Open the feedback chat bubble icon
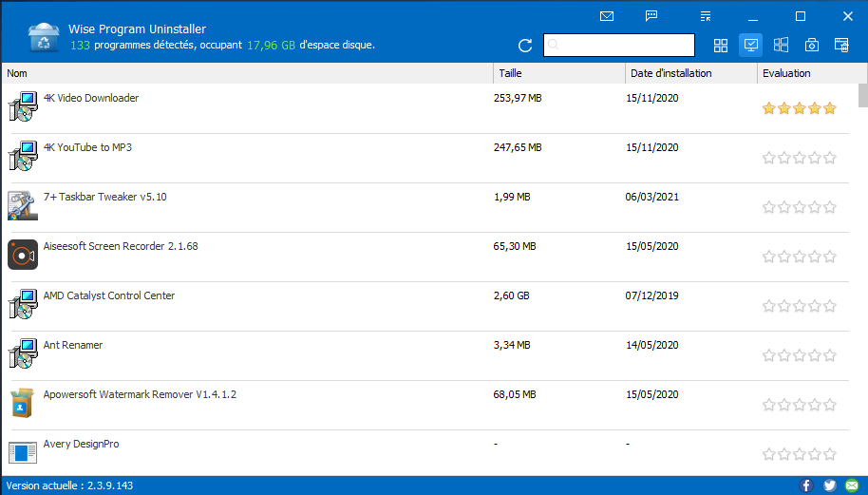The height and width of the screenshot is (495, 868). tap(651, 16)
